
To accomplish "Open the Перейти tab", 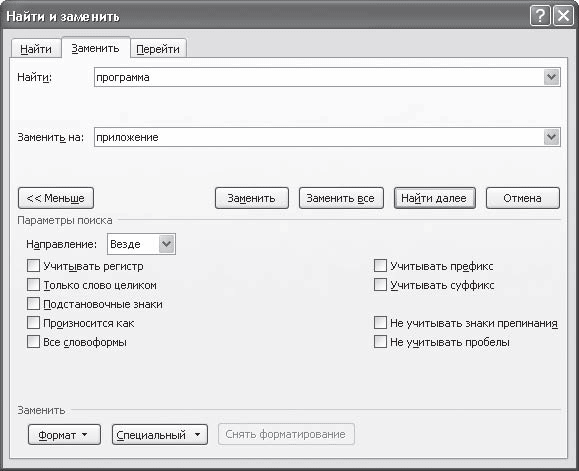I will point(158,49).
